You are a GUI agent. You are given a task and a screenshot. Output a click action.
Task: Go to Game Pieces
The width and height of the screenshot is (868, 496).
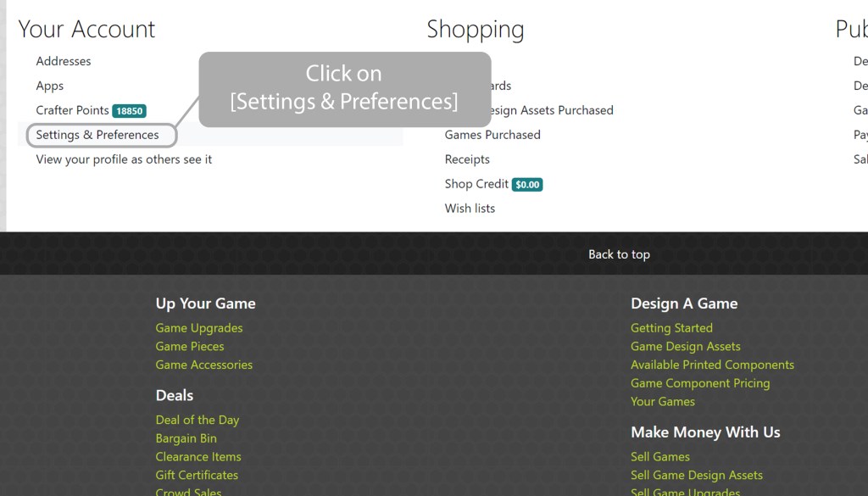coord(190,347)
